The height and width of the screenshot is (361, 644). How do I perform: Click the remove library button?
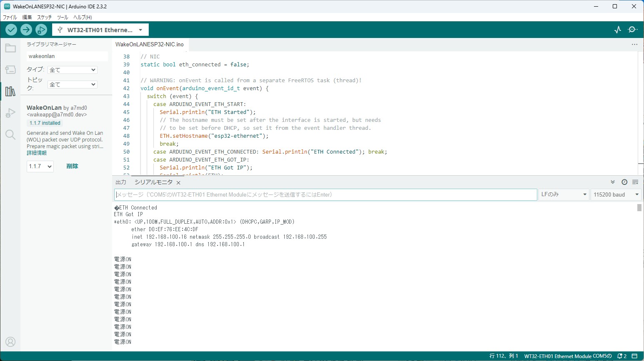click(72, 166)
